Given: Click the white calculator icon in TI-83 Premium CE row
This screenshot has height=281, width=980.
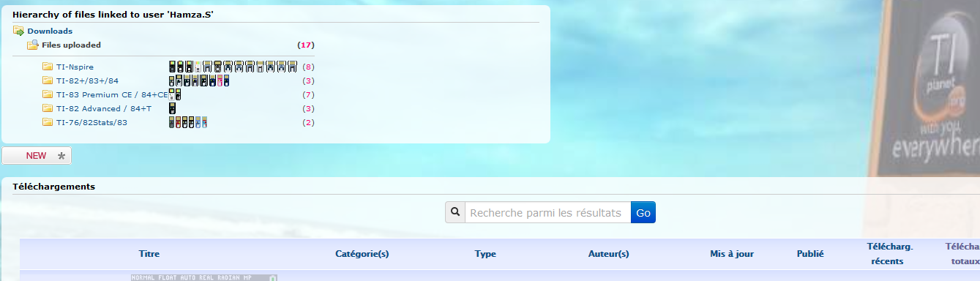Looking at the screenshot, I should coord(172,94).
